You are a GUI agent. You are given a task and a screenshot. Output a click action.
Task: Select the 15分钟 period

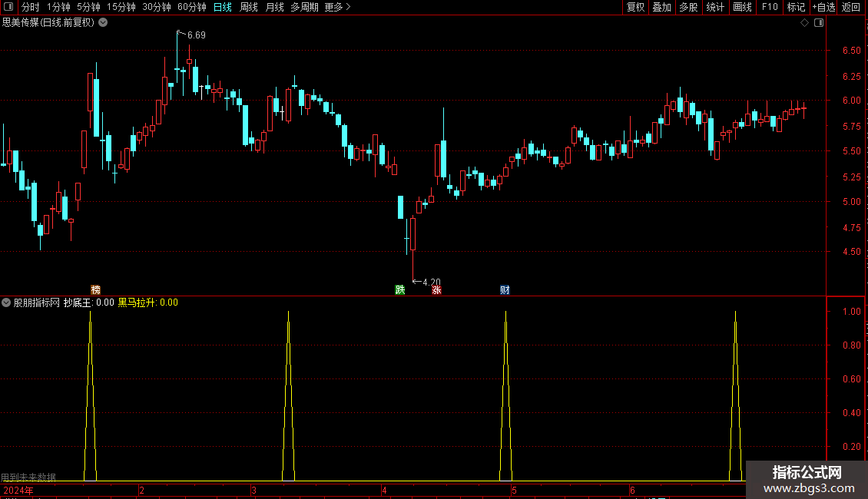tap(121, 7)
